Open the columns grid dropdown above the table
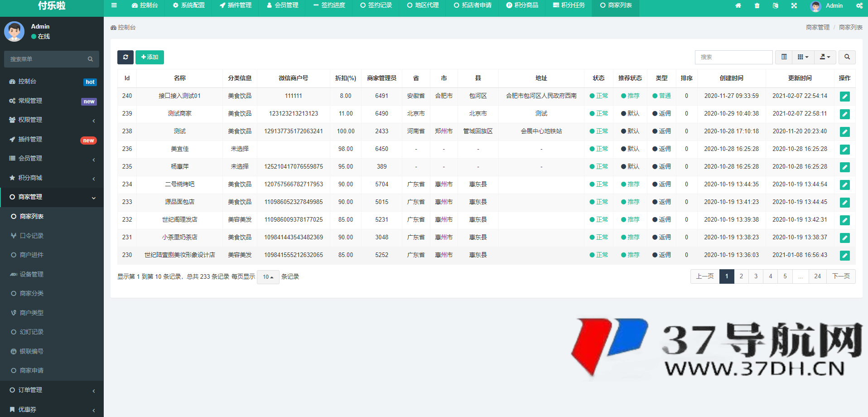 [x=803, y=57]
